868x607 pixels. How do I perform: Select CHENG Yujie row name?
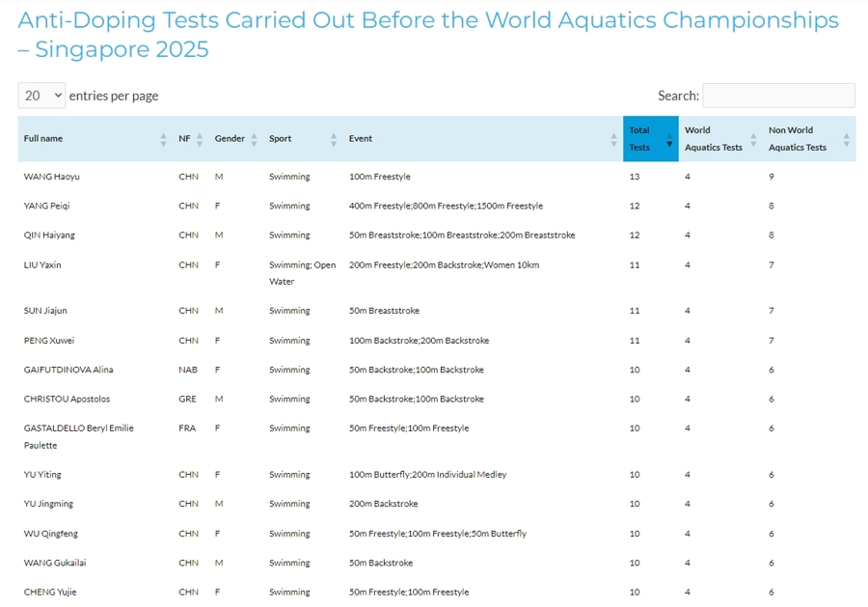(x=50, y=593)
